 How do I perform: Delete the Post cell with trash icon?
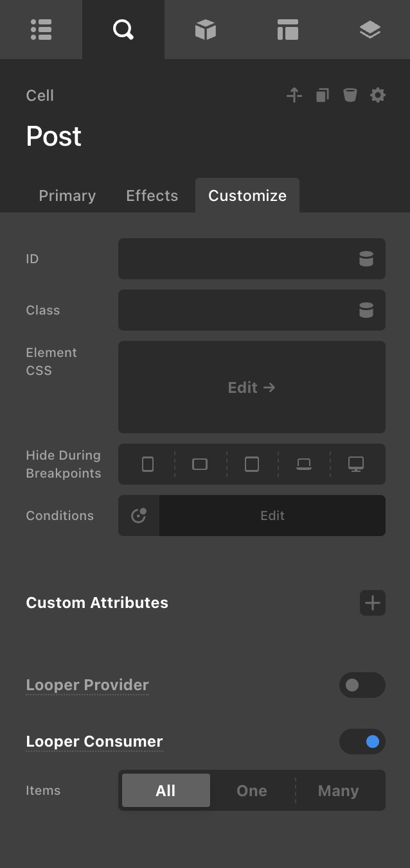pyautogui.click(x=350, y=96)
